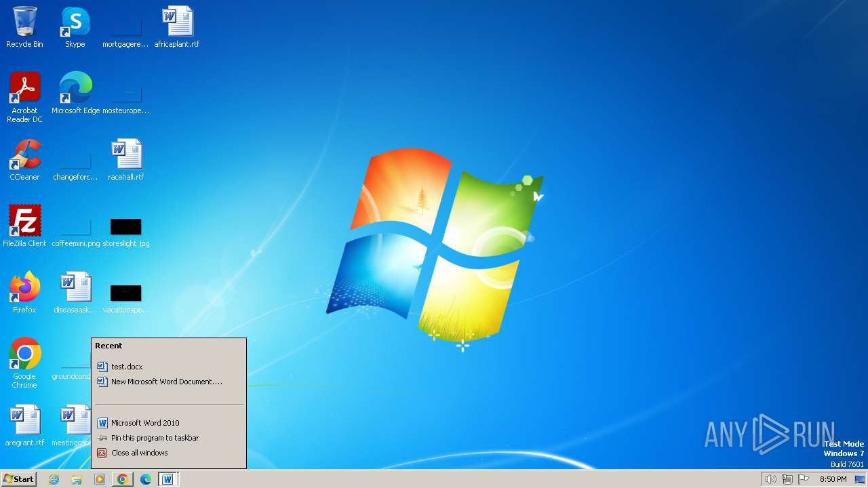Image resolution: width=868 pixels, height=488 pixels.
Task: Open Windows Explorer folder in taskbar
Action: click(x=77, y=479)
